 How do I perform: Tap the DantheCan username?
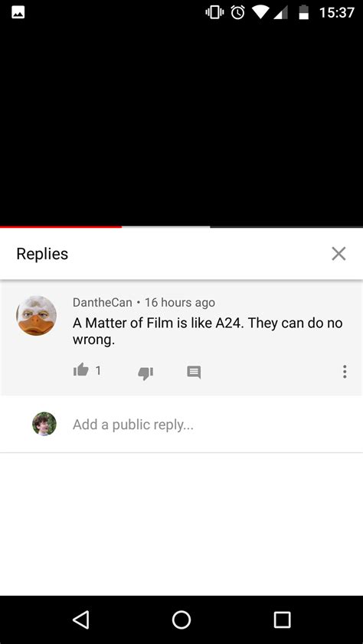pos(103,302)
